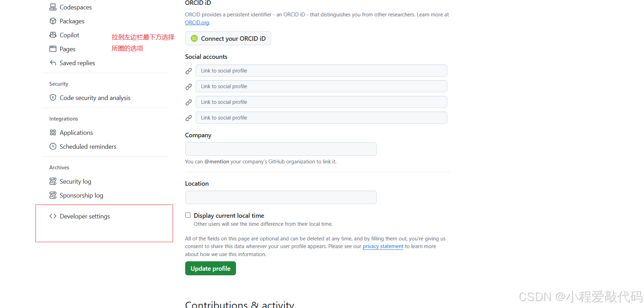The image size is (644, 308).
Task: Click the Saved replies arrow icon
Action: pos(53,63)
